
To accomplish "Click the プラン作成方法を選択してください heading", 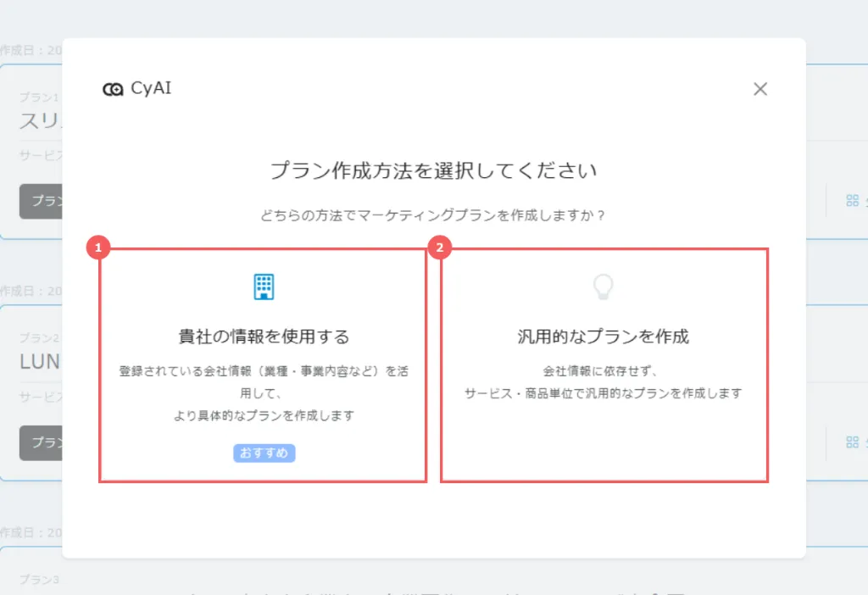I will tap(433, 170).
